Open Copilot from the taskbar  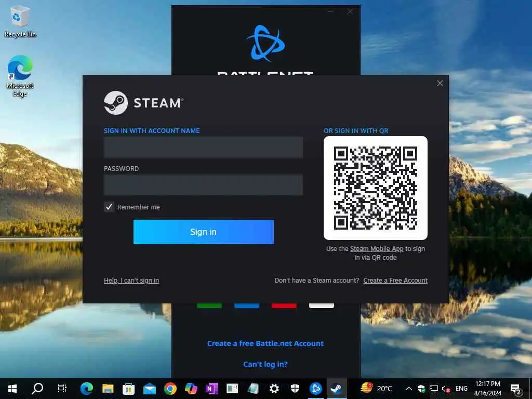(x=191, y=389)
